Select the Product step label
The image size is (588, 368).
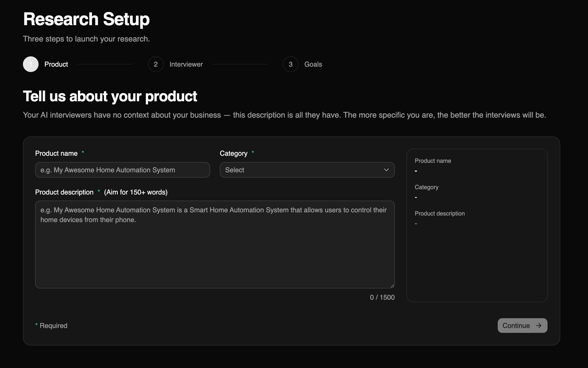[56, 64]
